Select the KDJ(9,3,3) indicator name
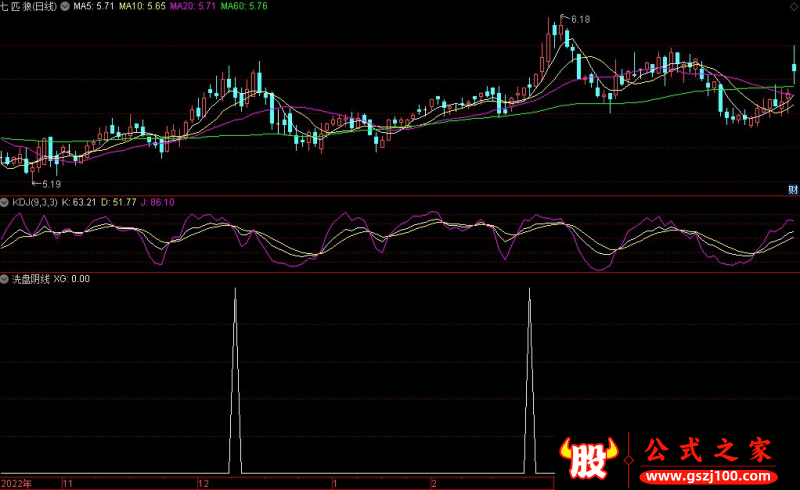800x490 pixels. click(x=35, y=202)
